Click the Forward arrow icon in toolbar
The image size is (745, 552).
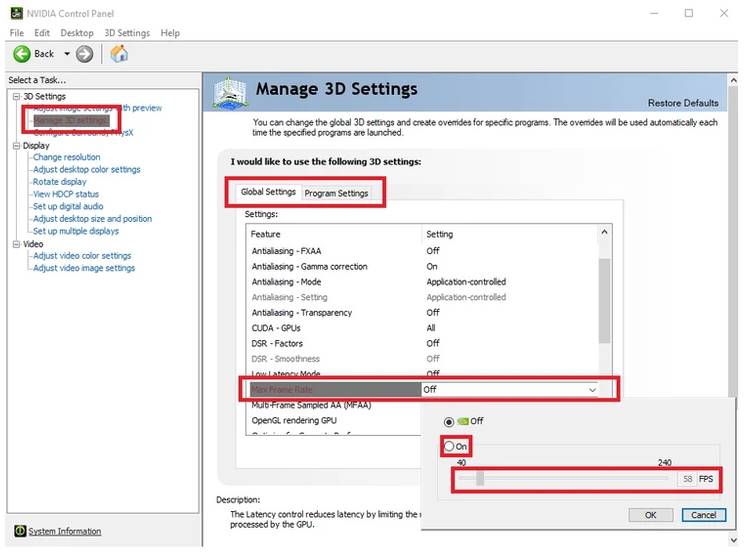[84, 54]
